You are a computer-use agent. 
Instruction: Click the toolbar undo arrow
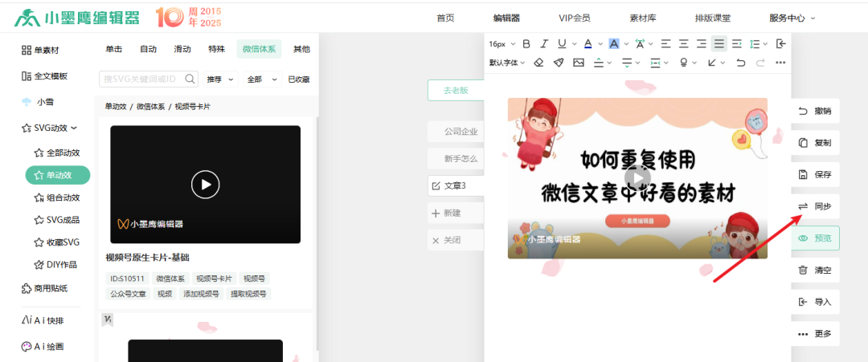(x=741, y=63)
